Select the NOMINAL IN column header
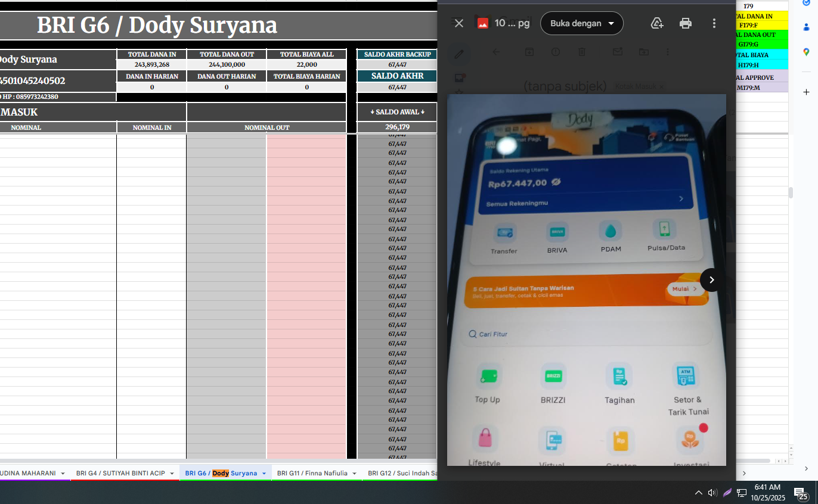 [152, 127]
